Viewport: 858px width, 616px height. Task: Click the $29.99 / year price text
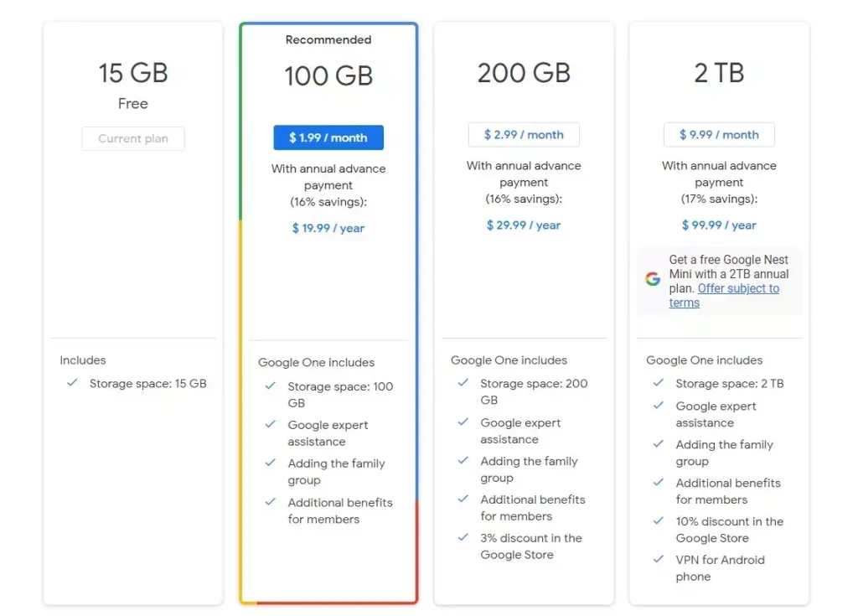coord(523,225)
